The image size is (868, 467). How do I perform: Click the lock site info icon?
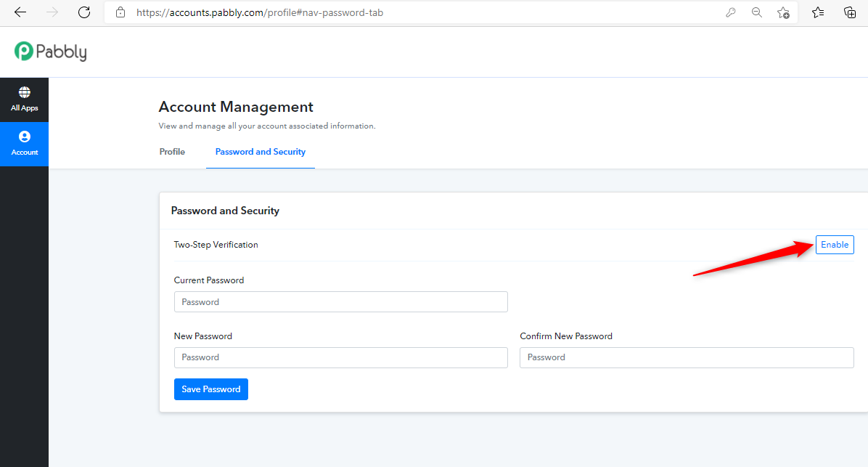[120, 12]
